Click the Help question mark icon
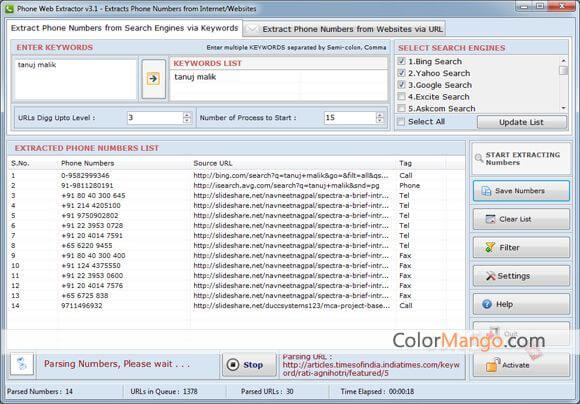 pyautogui.click(x=487, y=304)
